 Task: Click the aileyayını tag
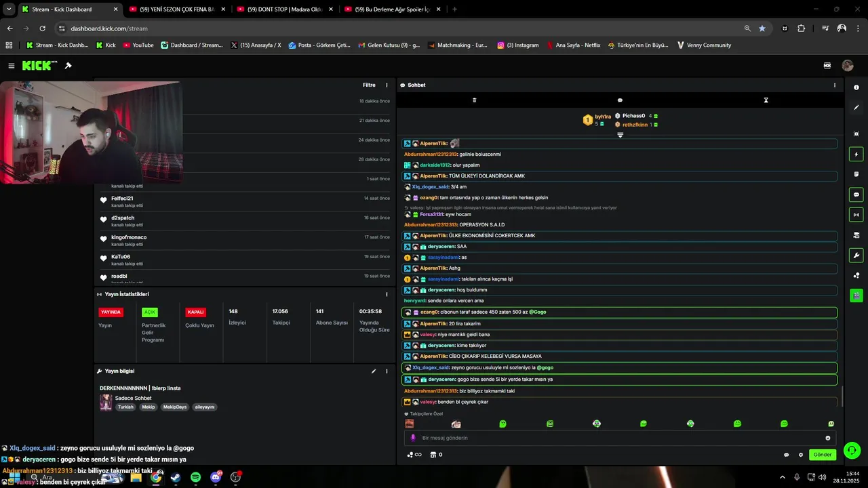coord(205,407)
